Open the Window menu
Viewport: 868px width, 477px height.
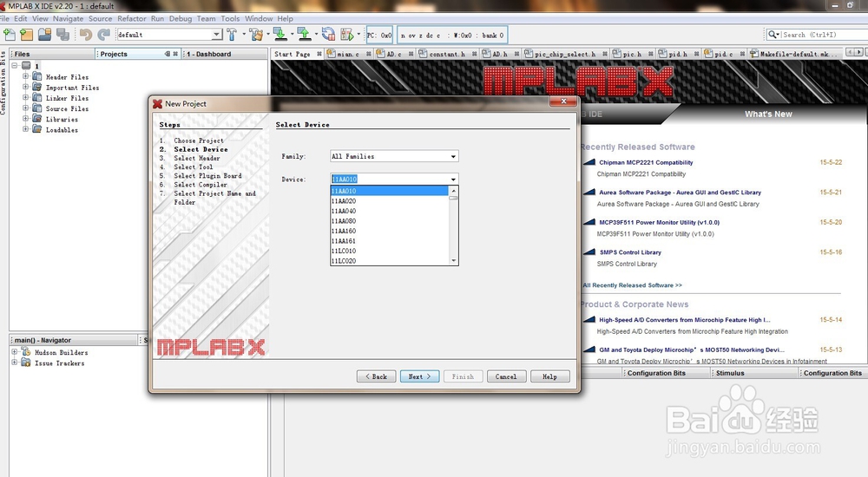click(259, 18)
